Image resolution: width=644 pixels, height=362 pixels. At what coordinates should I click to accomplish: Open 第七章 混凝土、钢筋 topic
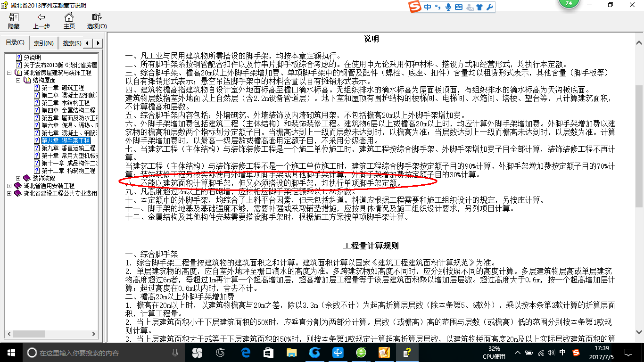(69, 133)
